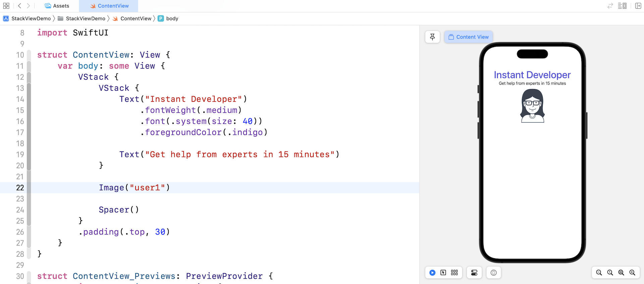Screen dimensions: 644x284
Task: Click the preview device info icon
Action: pos(494,273)
